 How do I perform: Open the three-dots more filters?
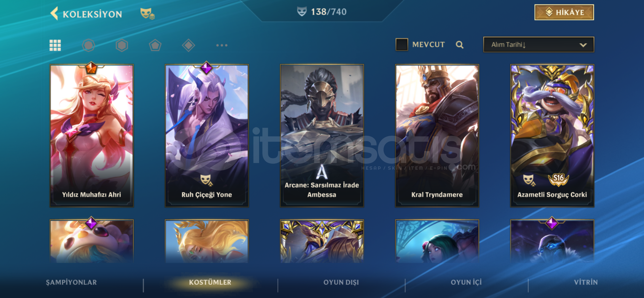click(x=222, y=45)
